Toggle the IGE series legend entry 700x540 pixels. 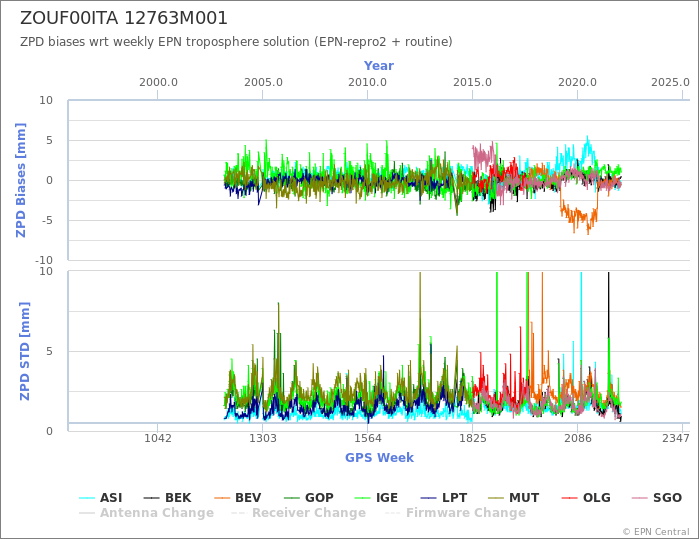pyautogui.click(x=376, y=498)
